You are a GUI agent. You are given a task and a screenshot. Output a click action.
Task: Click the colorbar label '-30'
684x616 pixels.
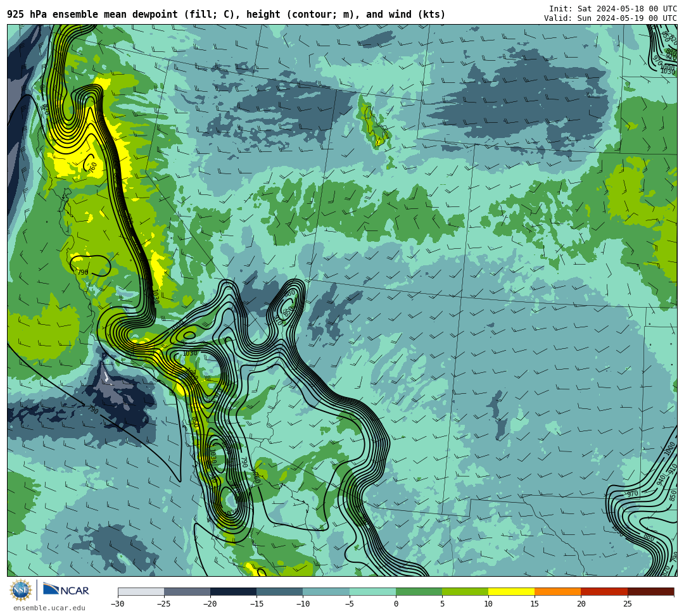pos(118,604)
